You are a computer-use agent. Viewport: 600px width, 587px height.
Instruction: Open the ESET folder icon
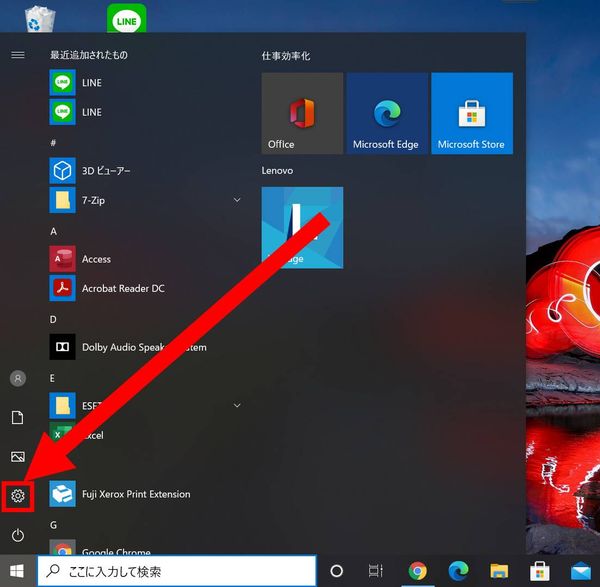click(x=62, y=405)
